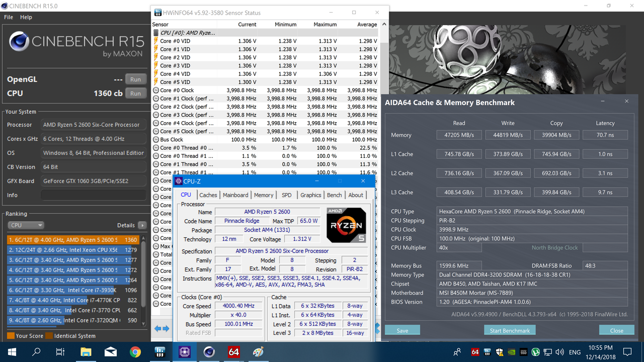Run the OpenGL benchmark
Image resolution: width=644 pixels, height=362 pixels.
point(136,79)
